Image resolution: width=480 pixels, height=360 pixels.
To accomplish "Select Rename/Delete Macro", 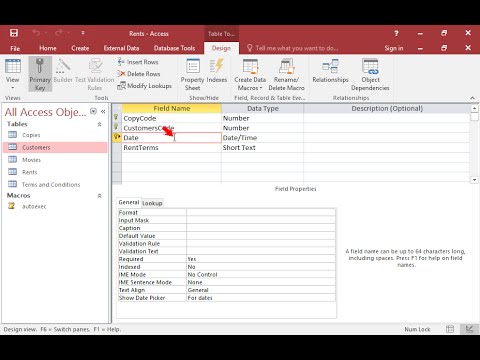I will 287,74.
